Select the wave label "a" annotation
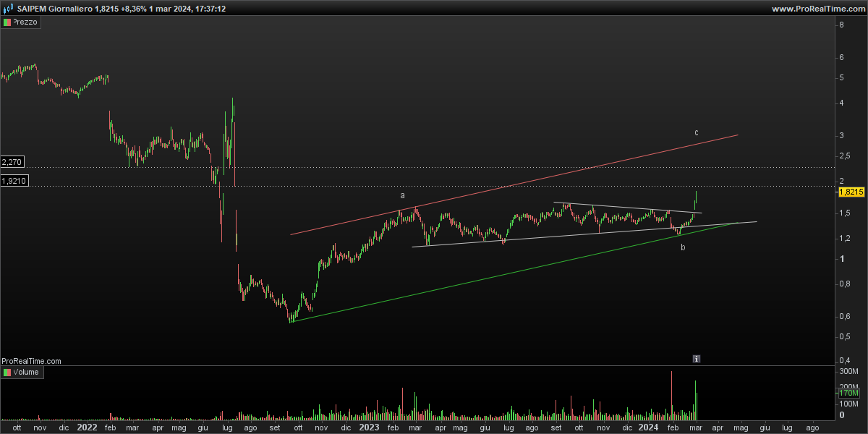 [403, 195]
